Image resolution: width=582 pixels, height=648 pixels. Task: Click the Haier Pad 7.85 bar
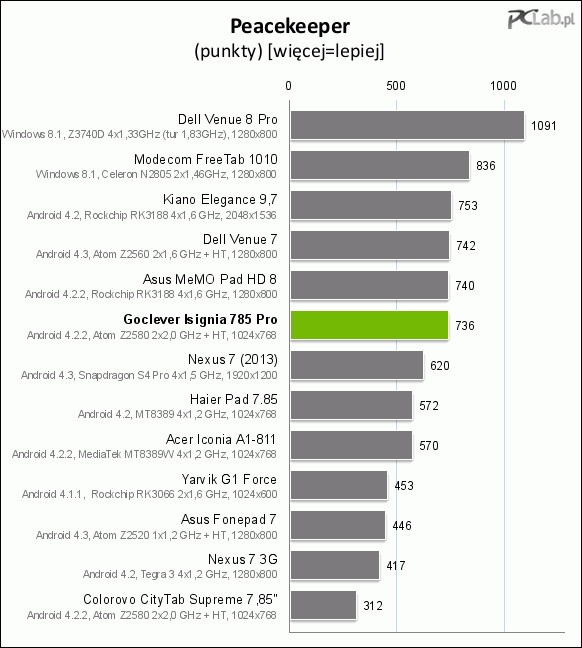(351, 405)
